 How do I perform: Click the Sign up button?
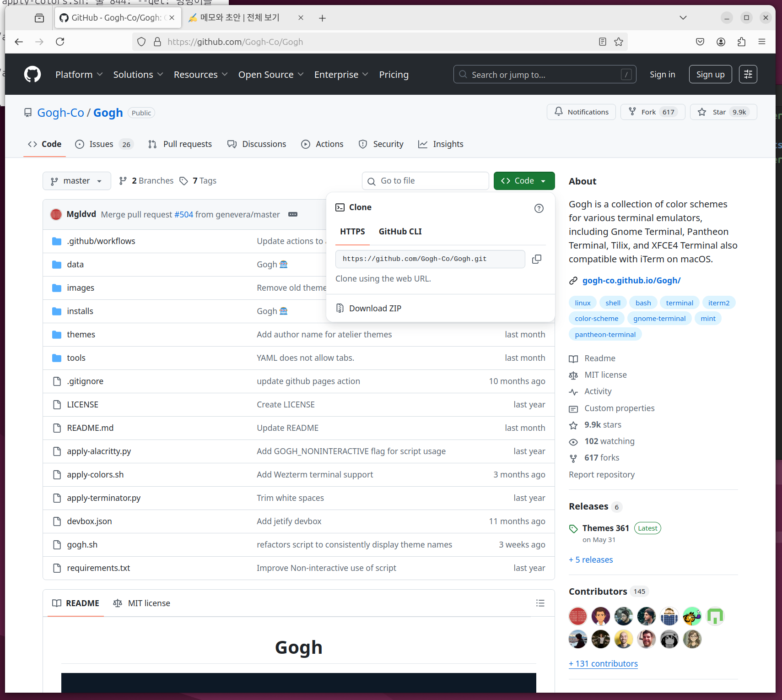711,75
